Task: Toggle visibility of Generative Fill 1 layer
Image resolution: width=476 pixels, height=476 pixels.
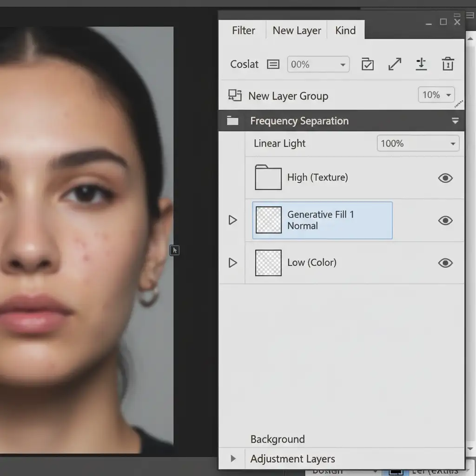Action: click(x=445, y=220)
